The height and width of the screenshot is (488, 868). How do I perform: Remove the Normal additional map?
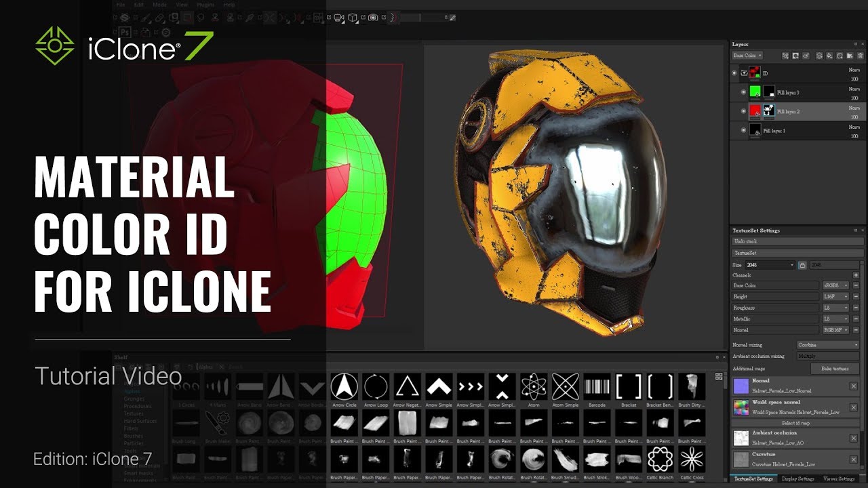pyautogui.click(x=854, y=386)
